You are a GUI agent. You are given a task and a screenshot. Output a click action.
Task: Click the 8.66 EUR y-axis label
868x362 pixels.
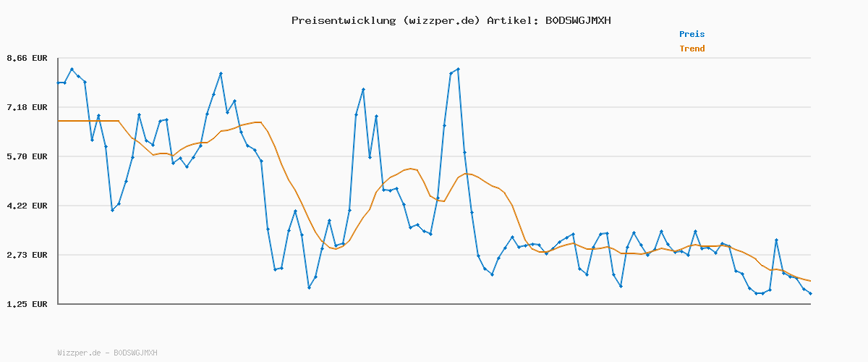pyautogui.click(x=27, y=58)
